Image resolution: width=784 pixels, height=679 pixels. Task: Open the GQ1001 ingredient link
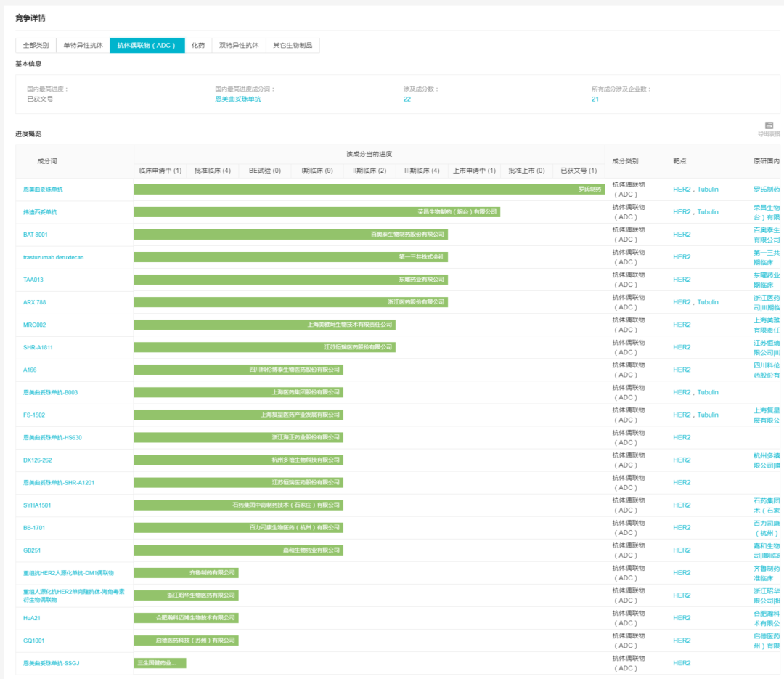coord(34,641)
